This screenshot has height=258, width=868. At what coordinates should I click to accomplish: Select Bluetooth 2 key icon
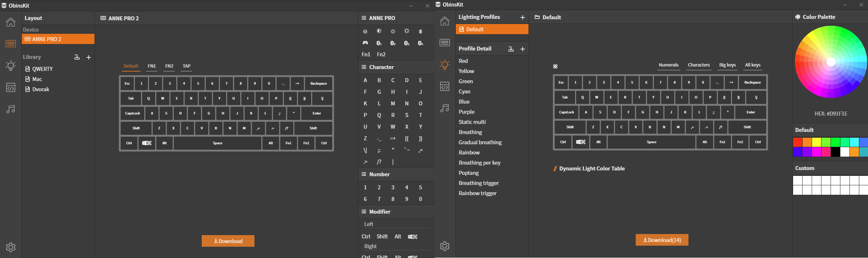tap(393, 43)
